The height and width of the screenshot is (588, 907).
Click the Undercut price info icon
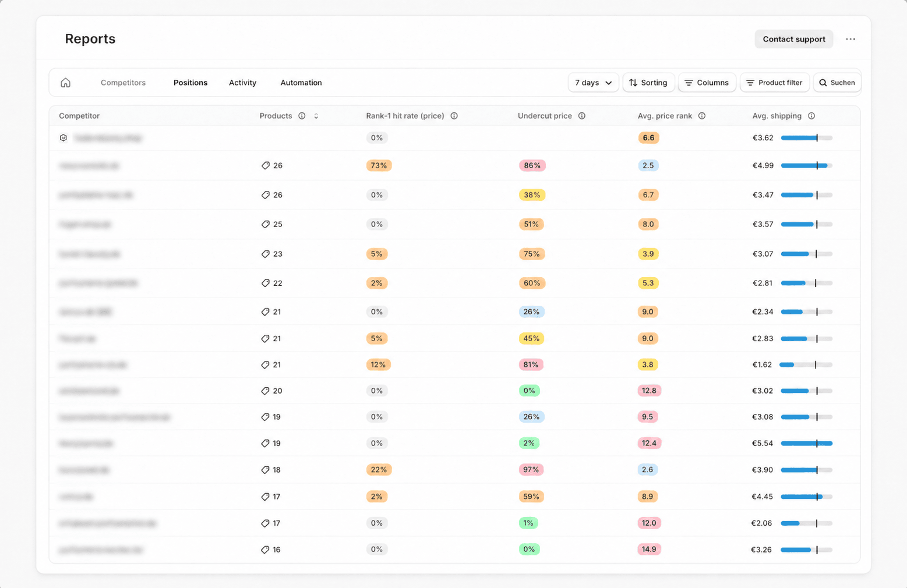pyautogui.click(x=581, y=116)
